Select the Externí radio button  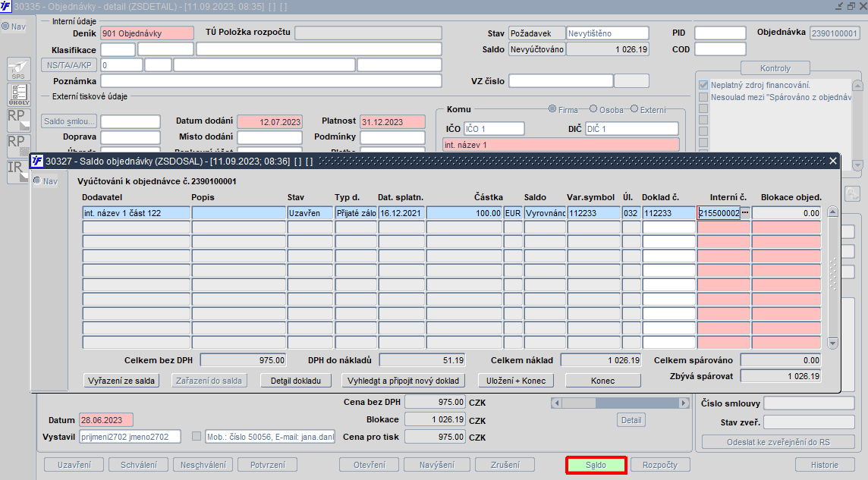coord(635,109)
